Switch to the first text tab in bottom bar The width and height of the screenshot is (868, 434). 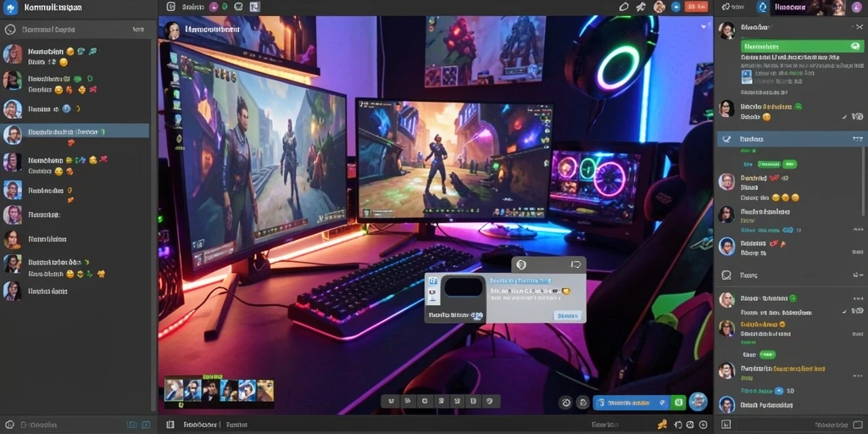pyautogui.click(x=198, y=425)
